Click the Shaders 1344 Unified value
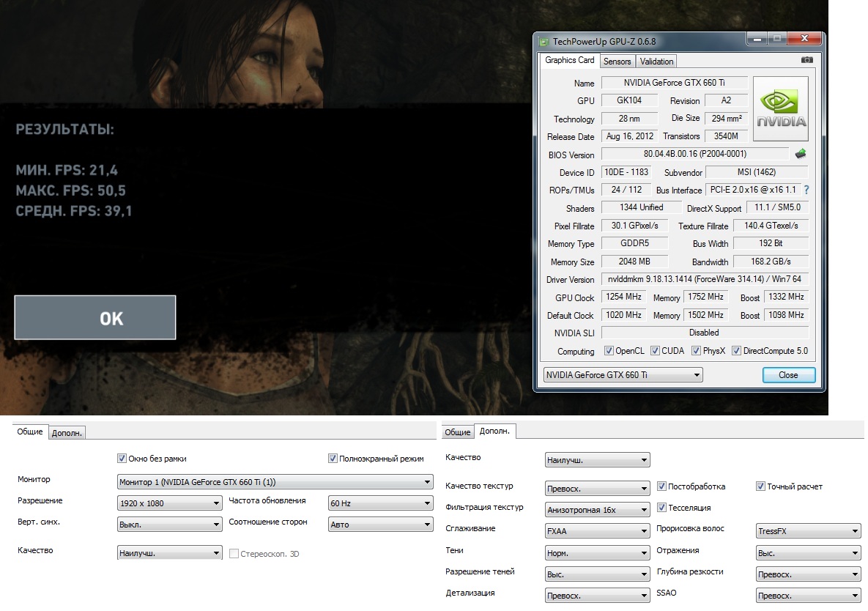The height and width of the screenshot is (611, 868). click(x=641, y=207)
